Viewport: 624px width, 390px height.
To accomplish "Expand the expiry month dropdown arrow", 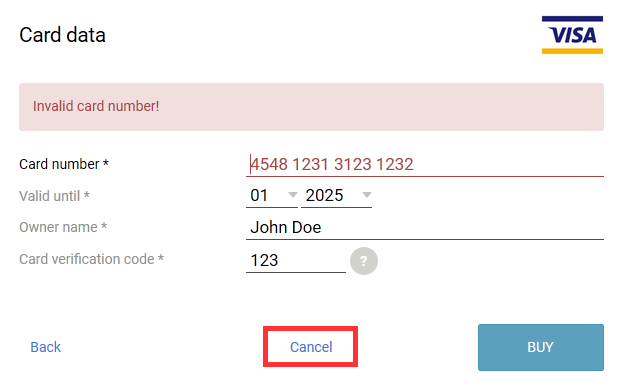I will click(x=292, y=195).
